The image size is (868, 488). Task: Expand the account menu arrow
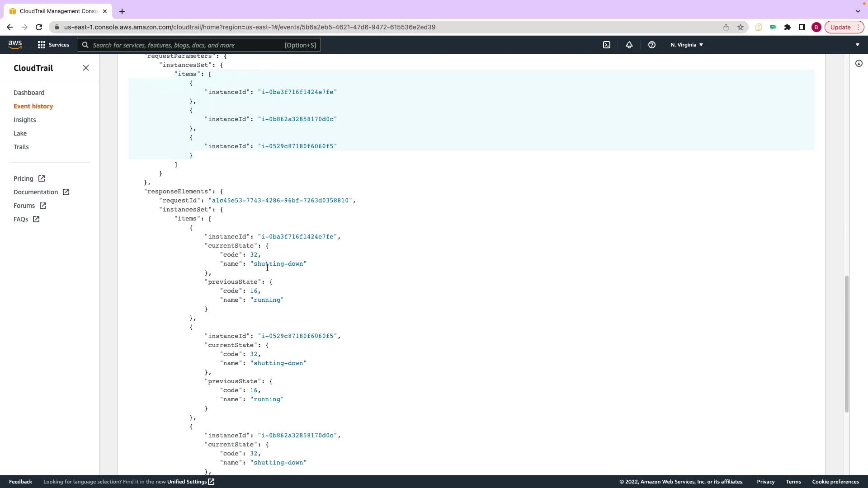[857, 45]
